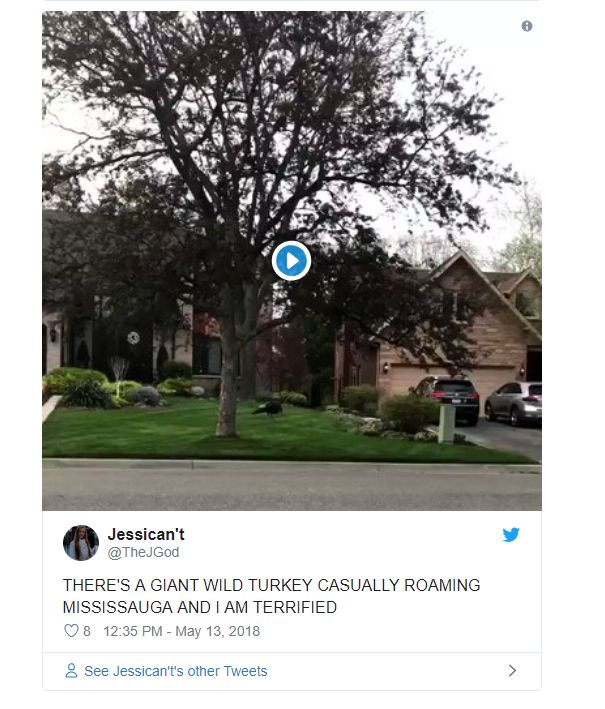Viewport: 605px width, 709px height.
Task: Open the @TheJGod handle link
Action: point(143,552)
